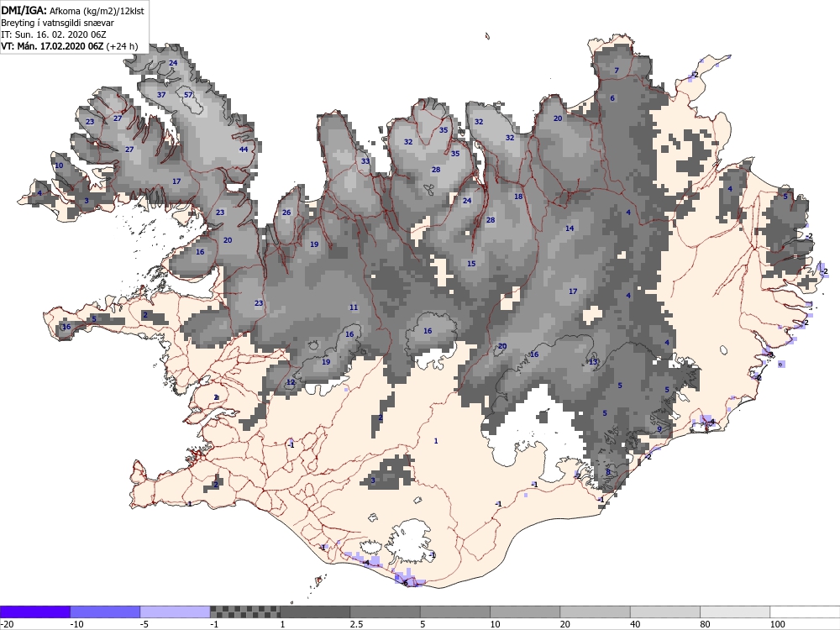Click the 'VT: Mán. 17.02.2020 06Z' valid time line
This screenshot has height=630, width=840.
[69, 46]
